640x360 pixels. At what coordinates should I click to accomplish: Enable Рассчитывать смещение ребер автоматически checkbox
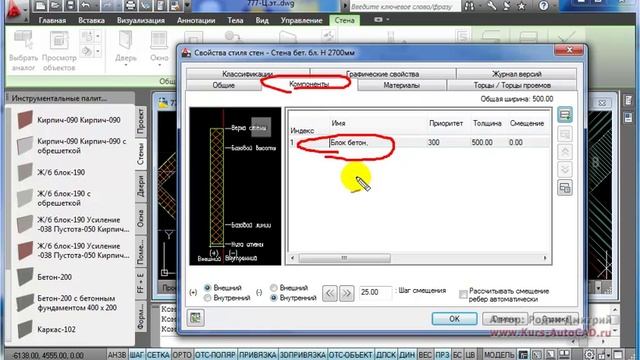pos(463,294)
